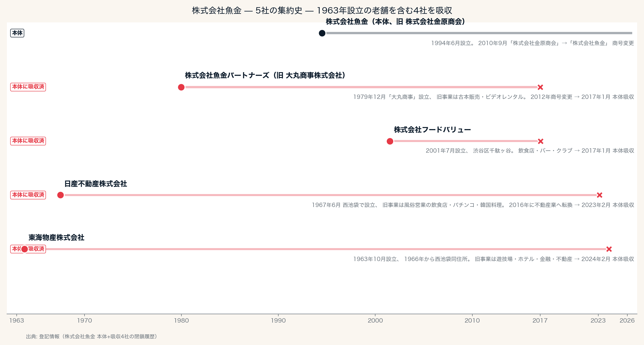Click description starting 2001年7月設立
Viewport: 644px width, 345px height.
click(x=530, y=151)
